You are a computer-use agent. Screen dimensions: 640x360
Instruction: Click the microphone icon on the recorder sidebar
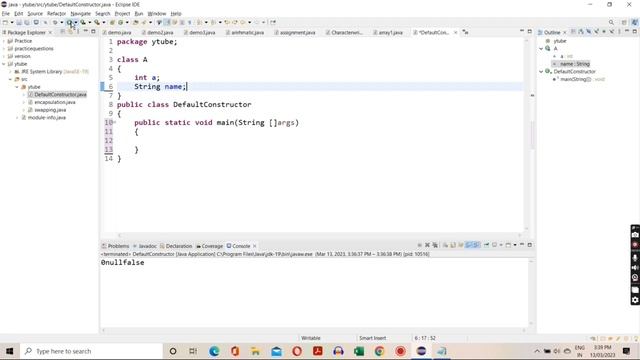[x=635, y=258]
